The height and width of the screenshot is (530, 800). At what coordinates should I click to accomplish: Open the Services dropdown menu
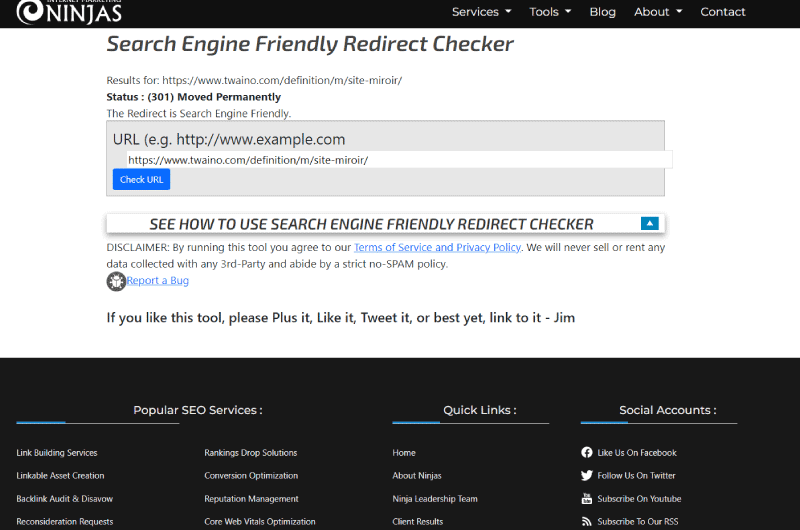(x=481, y=12)
